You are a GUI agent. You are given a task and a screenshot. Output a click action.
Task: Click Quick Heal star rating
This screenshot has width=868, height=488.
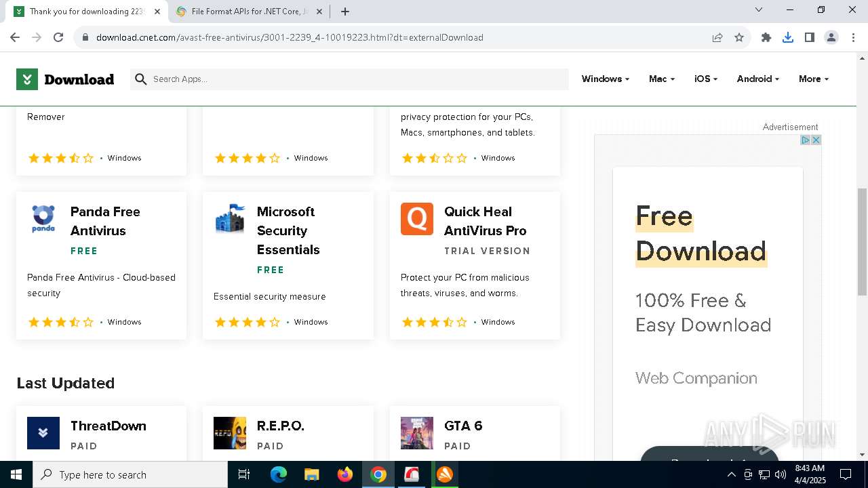[x=434, y=322]
